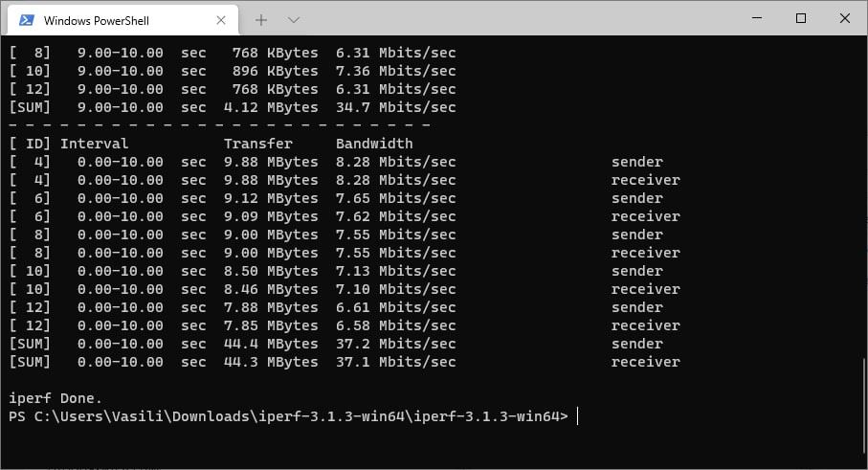Maximize the terminal window

pyautogui.click(x=801, y=18)
